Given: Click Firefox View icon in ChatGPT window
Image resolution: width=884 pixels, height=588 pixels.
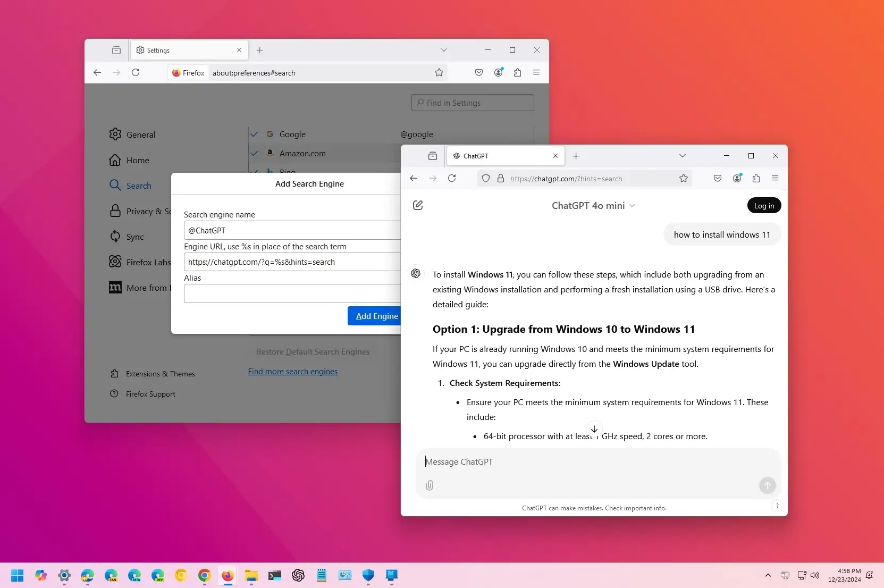Looking at the screenshot, I should pos(433,156).
